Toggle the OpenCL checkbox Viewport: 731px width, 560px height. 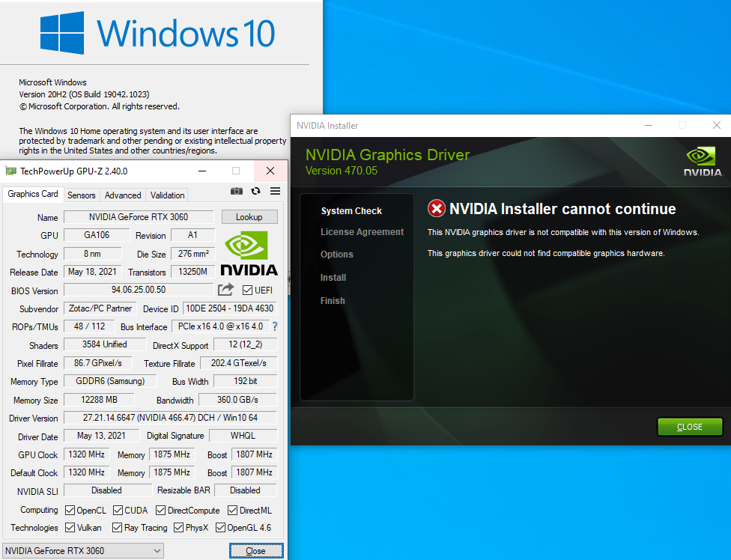pos(70,510)
